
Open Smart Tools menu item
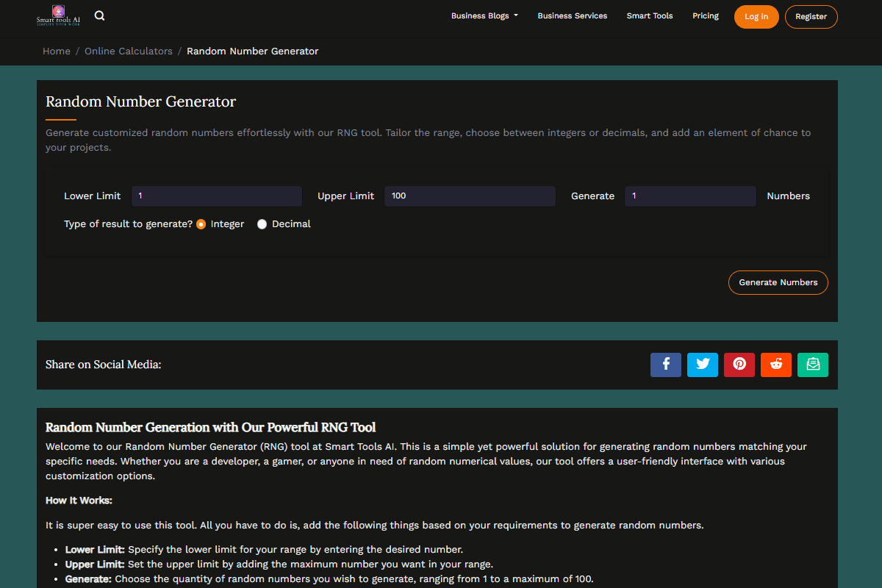pos(650,15)
